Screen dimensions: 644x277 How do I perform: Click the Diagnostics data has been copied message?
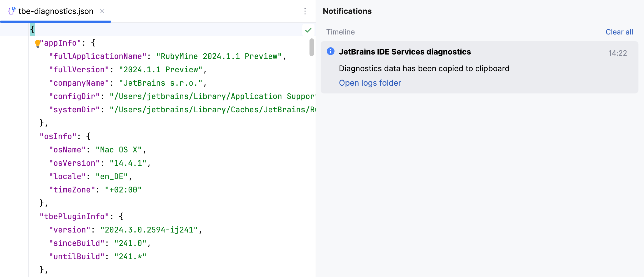pyautogui.click(x=424, y=68)
